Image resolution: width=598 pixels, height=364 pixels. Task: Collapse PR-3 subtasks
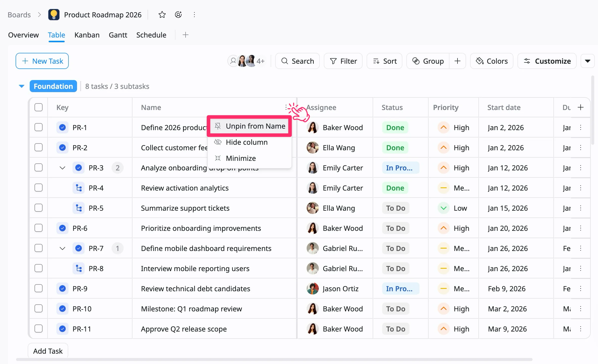[x=62, y=168]
